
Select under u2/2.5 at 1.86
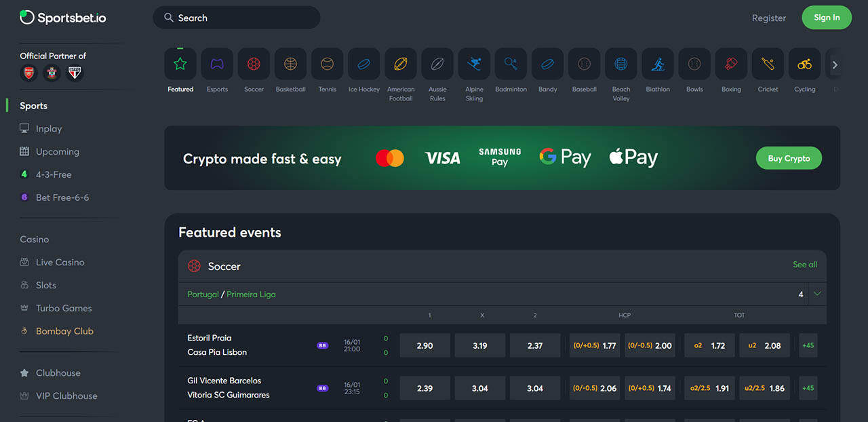click(x=764, y=388)
